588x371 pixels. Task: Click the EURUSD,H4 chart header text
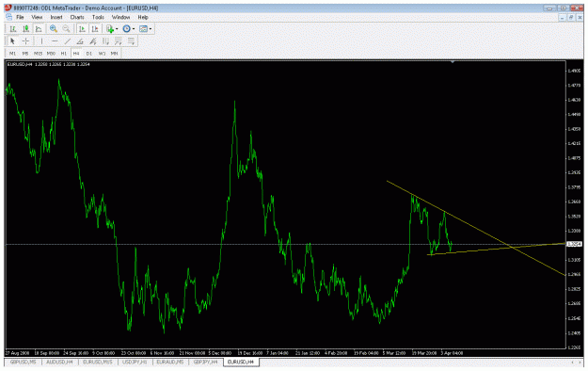click(49, 64)
